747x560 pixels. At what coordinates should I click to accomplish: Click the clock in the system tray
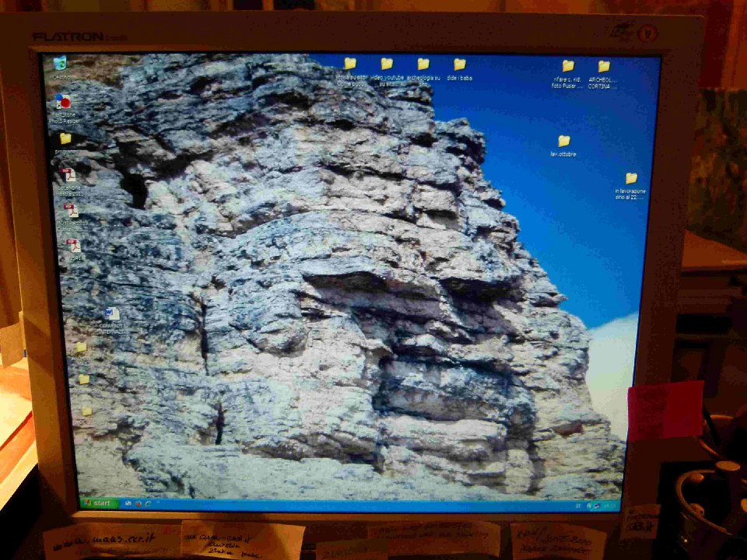[610, 506]
